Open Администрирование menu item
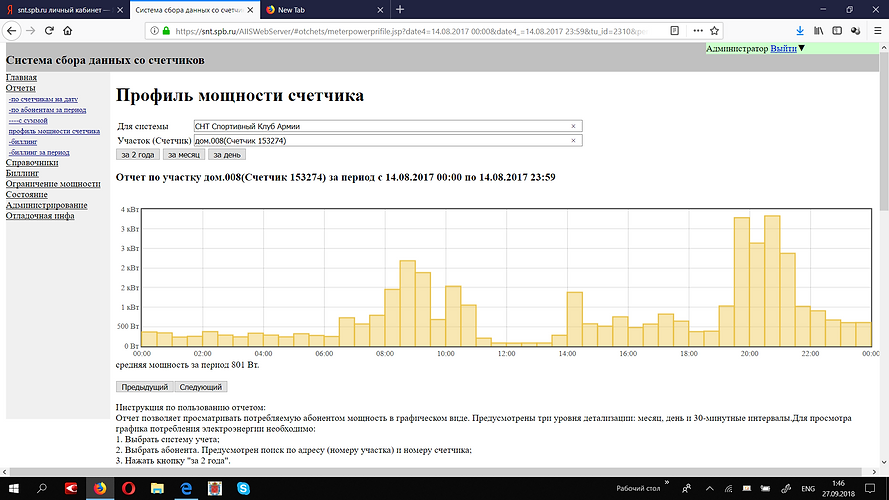Viewport: 889px width, 500px height. pyautogui.click(x=46, y=205)
